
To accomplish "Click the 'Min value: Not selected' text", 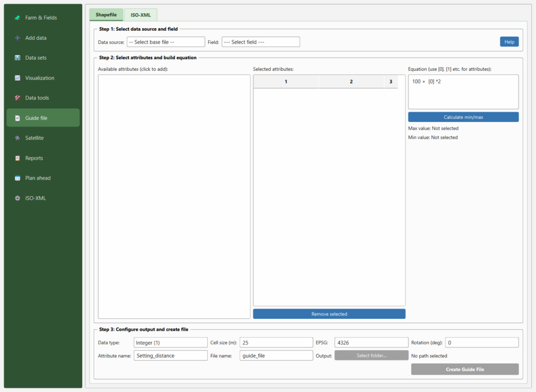I will 433,138.
